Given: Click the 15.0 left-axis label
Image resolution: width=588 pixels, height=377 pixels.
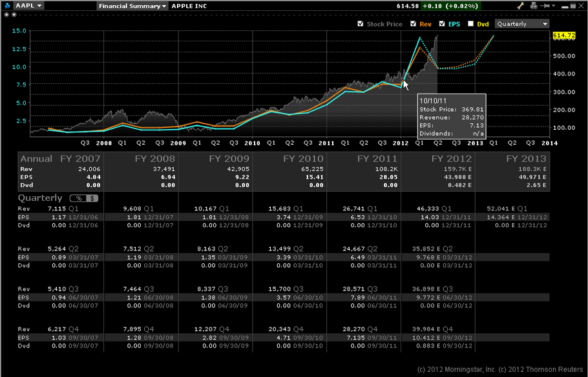Looking at the screenshot, I should click(19, 31).
